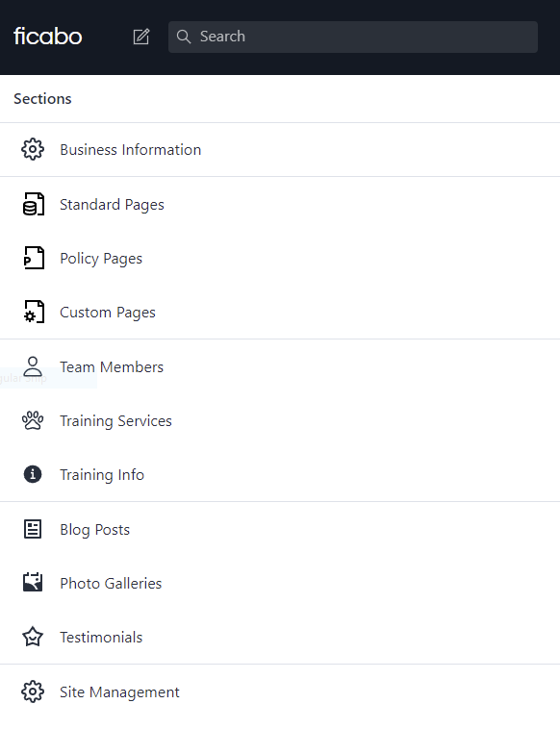Select Site Management menu entry
This screenshot has height=729, width=560.
pyautogui.click(x=280, y=691)
